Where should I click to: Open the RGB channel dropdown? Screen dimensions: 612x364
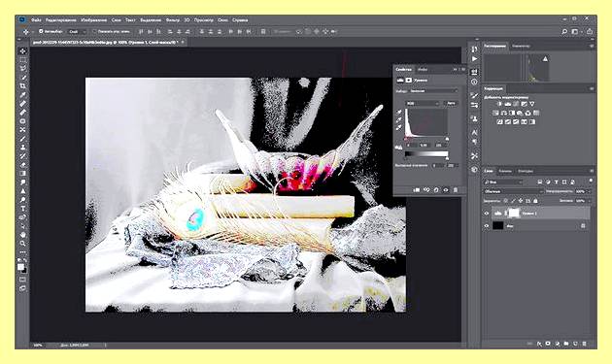coord(423,104)
